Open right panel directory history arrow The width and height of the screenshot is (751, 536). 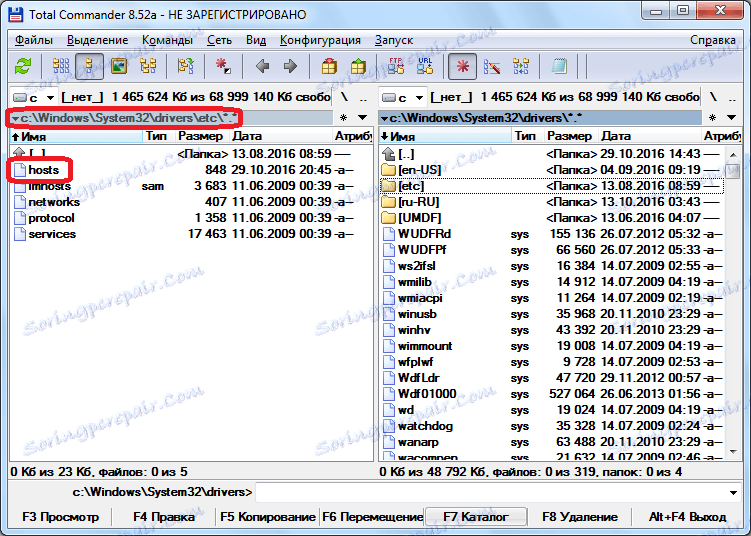[x=731, y=117]
